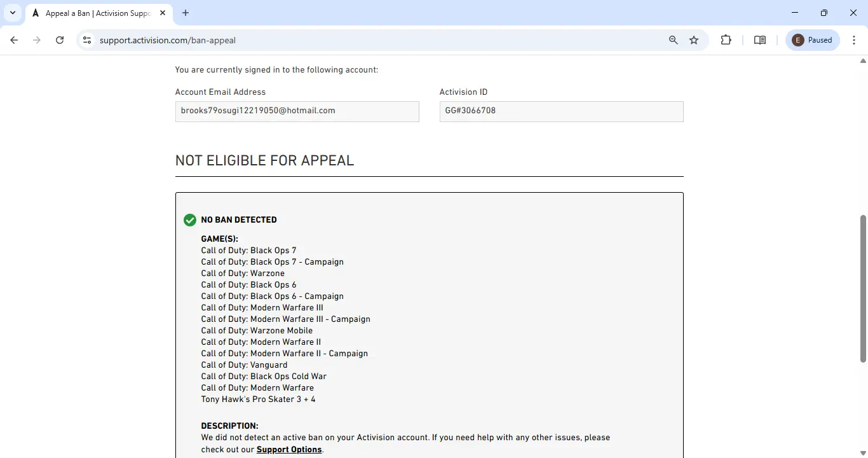Click 'Call of Duty: Modern Warfare II - Campaign'
868x458 pixels.
click(285, 354)
